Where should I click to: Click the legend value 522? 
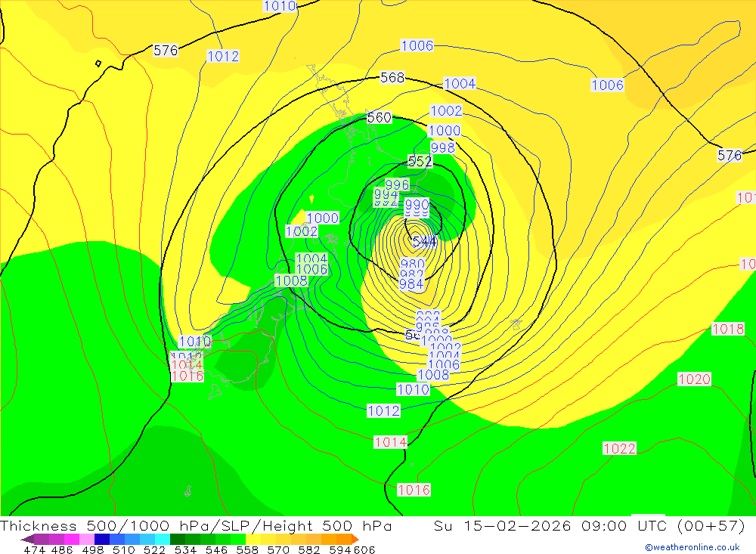[x=155, y=549]
